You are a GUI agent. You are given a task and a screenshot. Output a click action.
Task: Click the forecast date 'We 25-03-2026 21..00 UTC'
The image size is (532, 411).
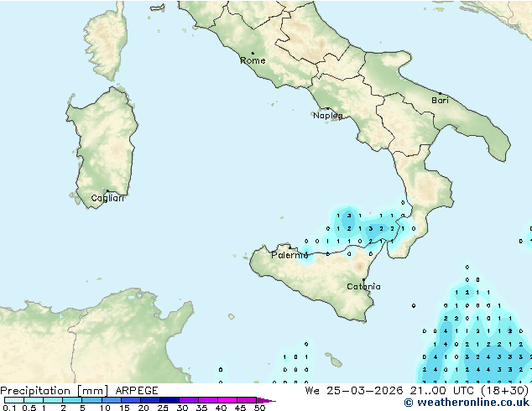389,391
